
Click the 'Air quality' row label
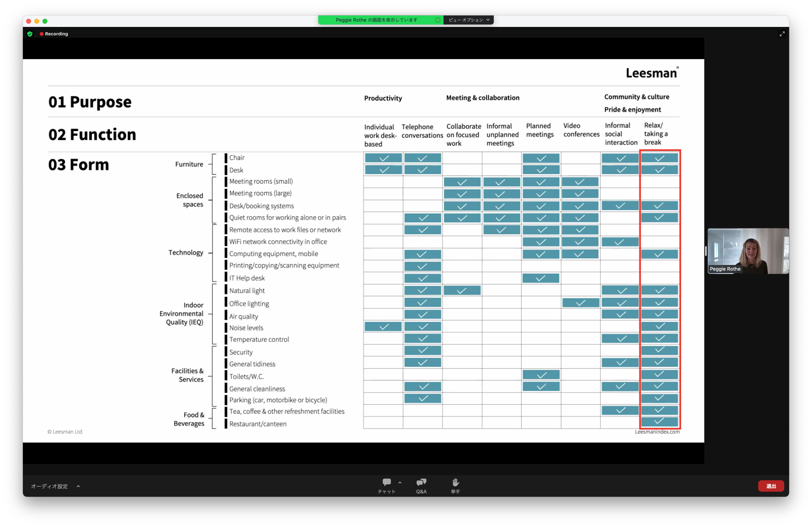click(x=243, y=316)
